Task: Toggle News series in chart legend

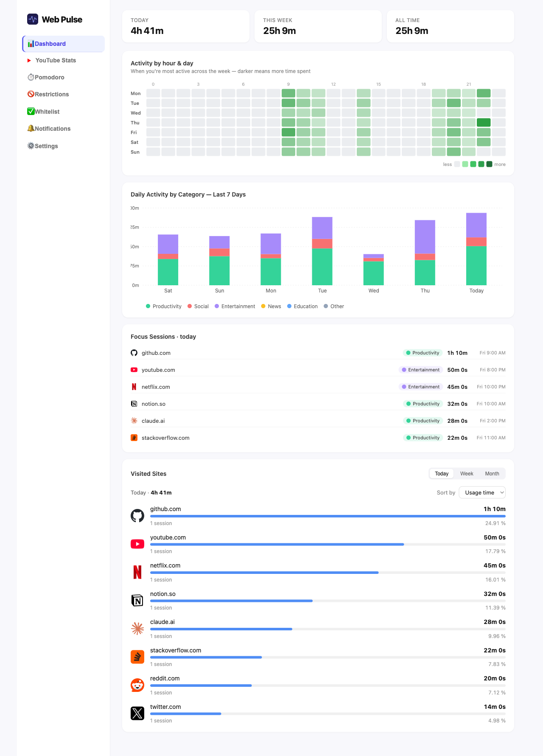Action: 271,306
